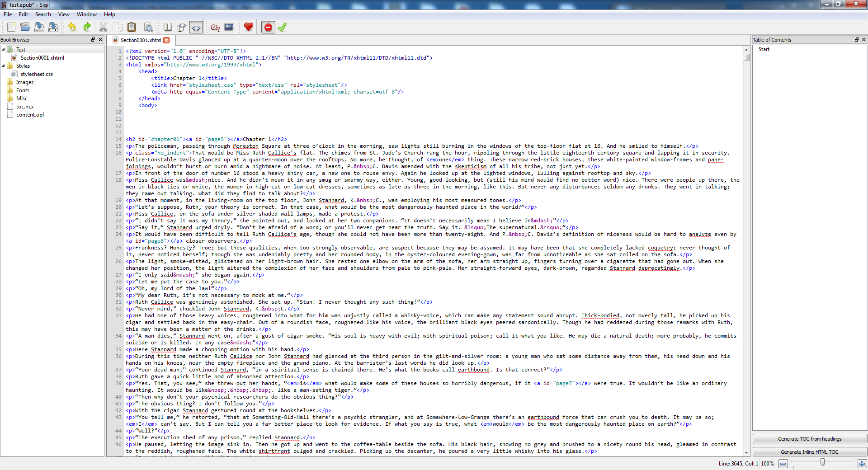This screenshot has height=470, width=868.
Task: Select the Section0001.xhtml editor tab
Action: pos(141,40)
